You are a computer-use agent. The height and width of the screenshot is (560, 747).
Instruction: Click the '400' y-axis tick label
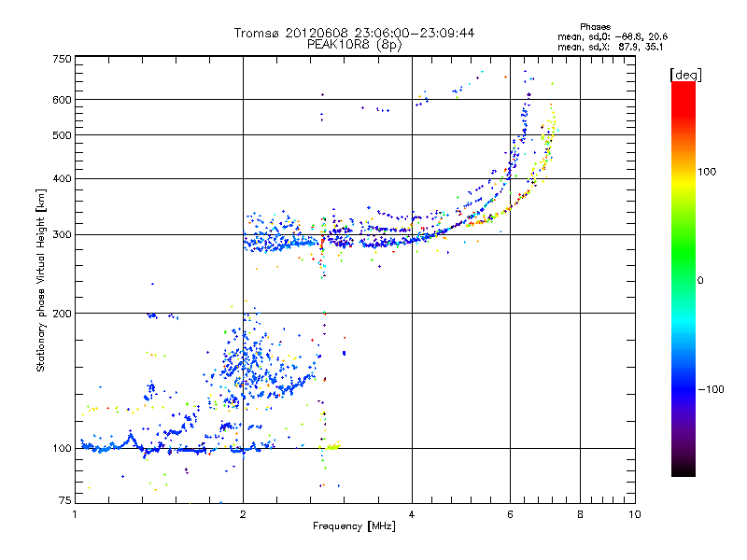(62, 179)
